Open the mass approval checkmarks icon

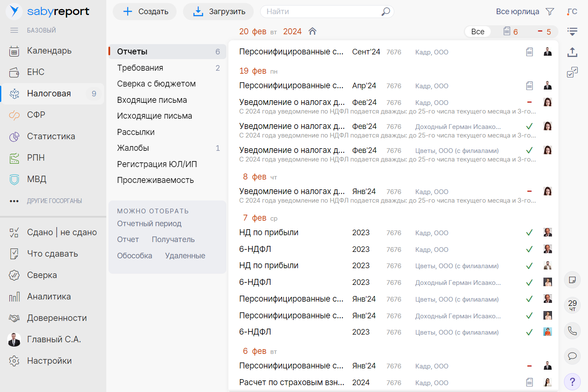point(572,73)
